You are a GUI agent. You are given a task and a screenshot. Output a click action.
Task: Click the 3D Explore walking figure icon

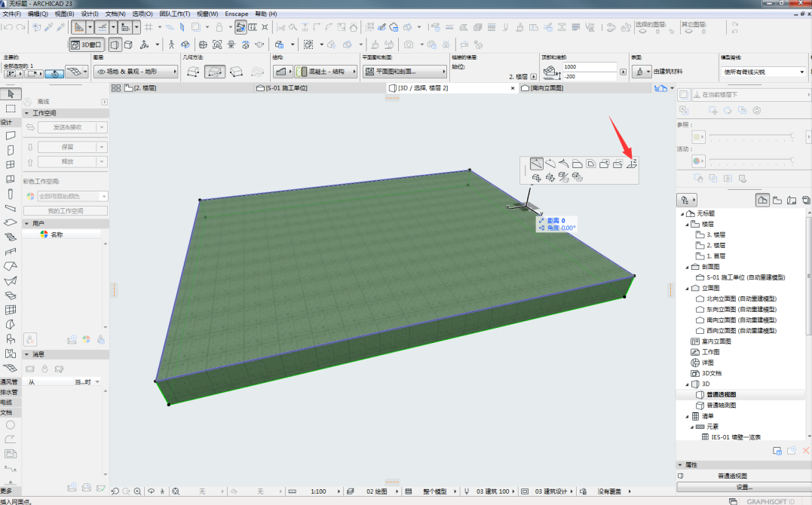click(x=171, y=44)
